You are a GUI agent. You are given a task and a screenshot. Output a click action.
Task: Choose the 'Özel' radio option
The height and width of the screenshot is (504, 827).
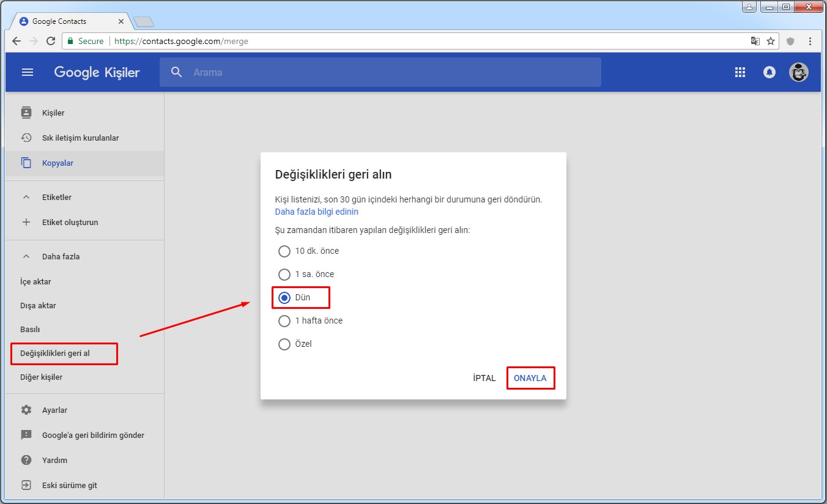pyautogui.click(x=284, y=344)
